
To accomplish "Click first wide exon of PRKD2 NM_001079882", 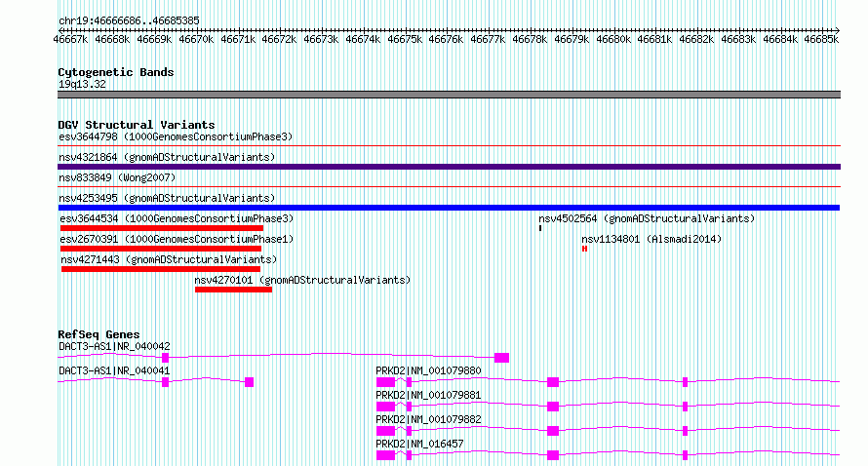I will click(x=386, y=431).
